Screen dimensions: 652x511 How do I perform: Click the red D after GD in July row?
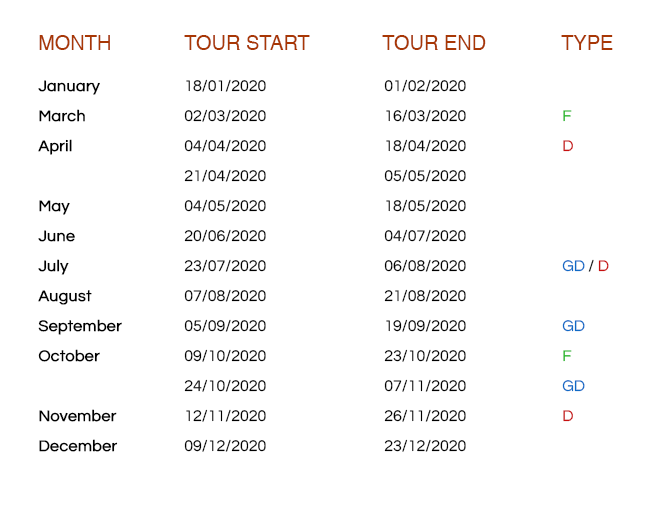click(x=603, y=266)
